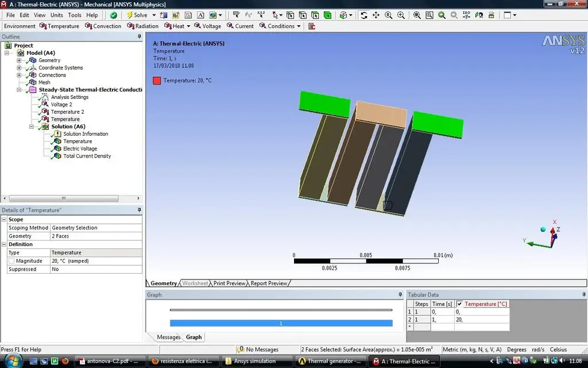Activate the Rotate view tool

point(363,15)
